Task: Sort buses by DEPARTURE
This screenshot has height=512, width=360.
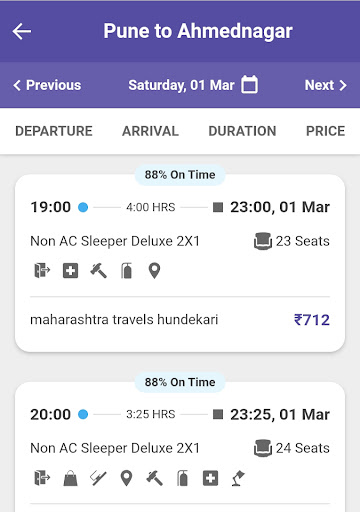Action: tap(54, 131)
